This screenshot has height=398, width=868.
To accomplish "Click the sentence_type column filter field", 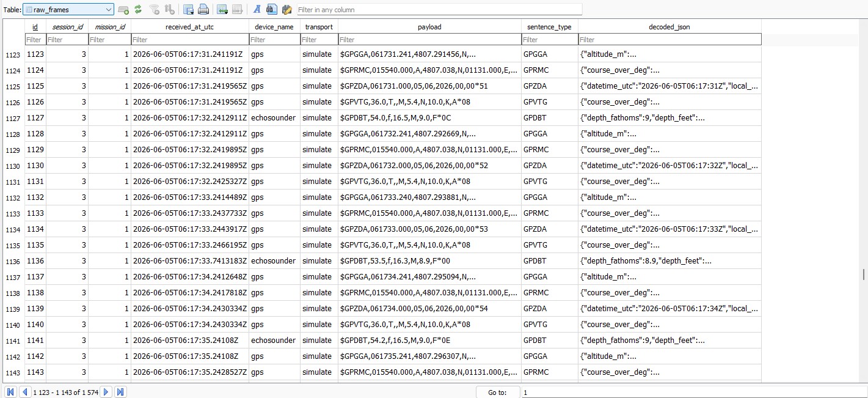I will [x=549, y=39].
